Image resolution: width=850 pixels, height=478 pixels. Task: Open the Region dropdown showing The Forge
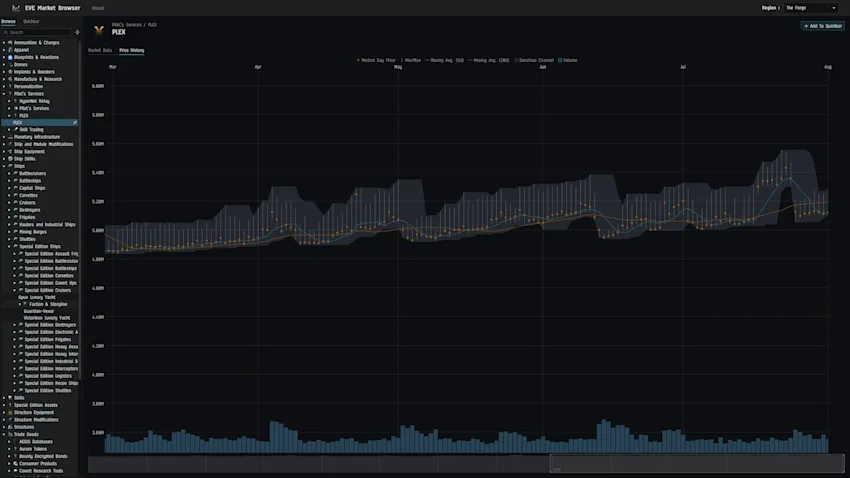click(x=810, y=8)
